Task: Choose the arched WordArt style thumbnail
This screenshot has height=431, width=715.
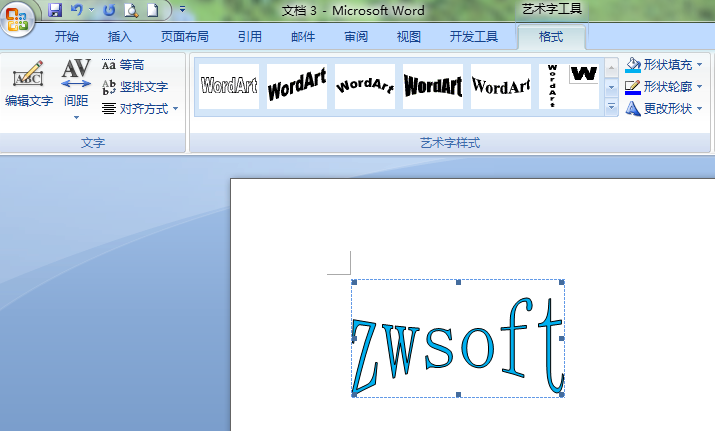Action: (365, 86)
